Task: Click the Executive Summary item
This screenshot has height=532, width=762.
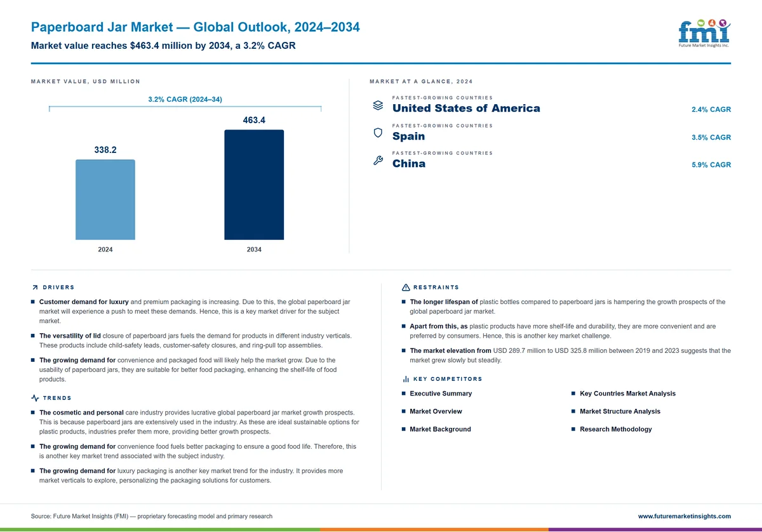Action: click(x=441, y=394)
